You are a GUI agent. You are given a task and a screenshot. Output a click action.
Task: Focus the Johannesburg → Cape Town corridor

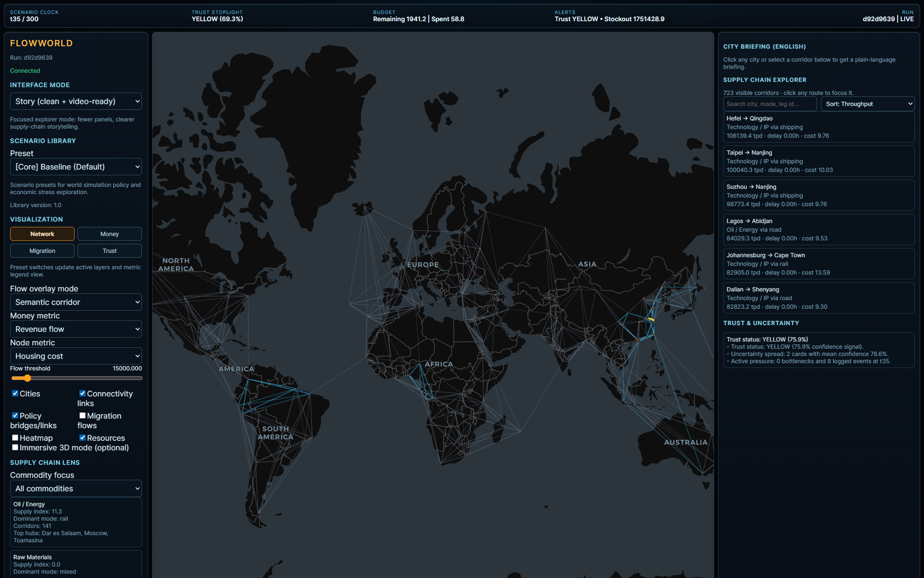coord(819,264)
